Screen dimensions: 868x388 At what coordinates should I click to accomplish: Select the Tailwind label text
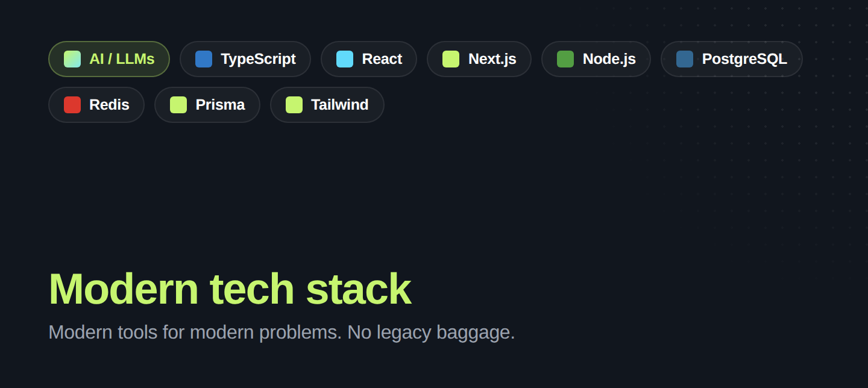[x=339, y=105]
